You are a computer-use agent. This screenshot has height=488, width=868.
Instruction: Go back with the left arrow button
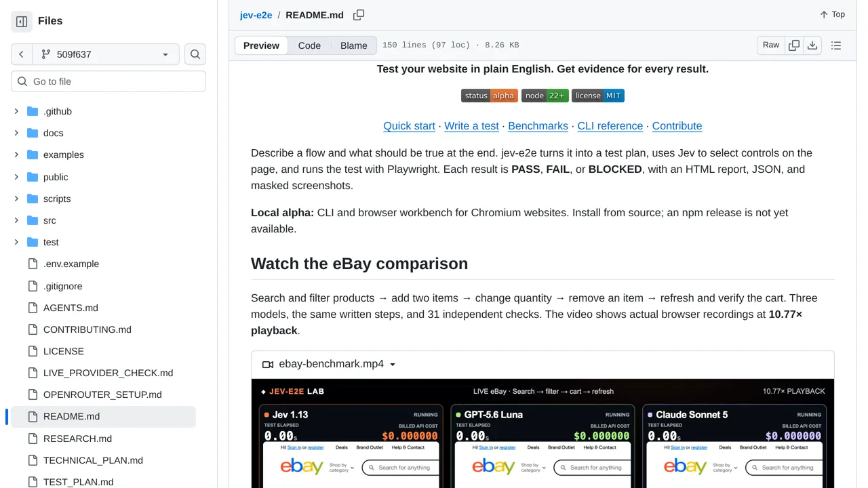coord(21,54)
